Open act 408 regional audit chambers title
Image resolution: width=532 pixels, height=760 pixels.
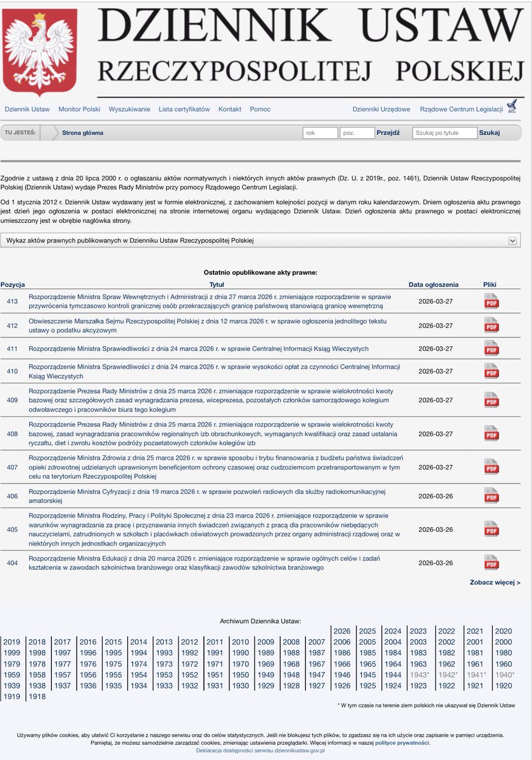(x=213, y=434)
